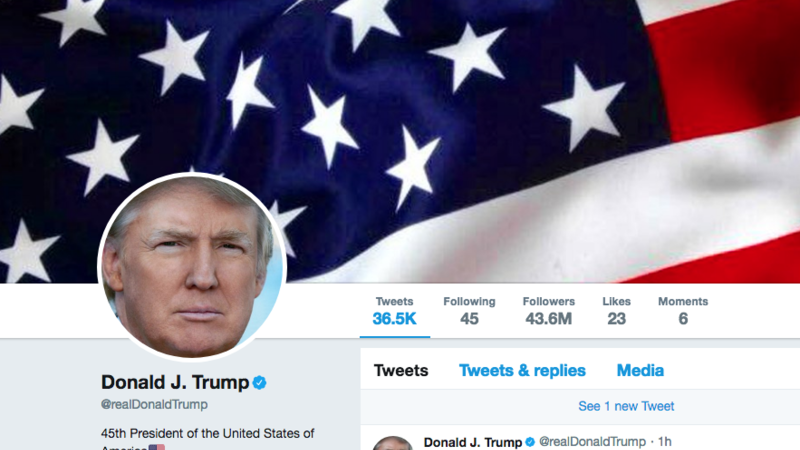Switch to the Tweets & replies tab
The image size is (800, 450).
[522, 370]
